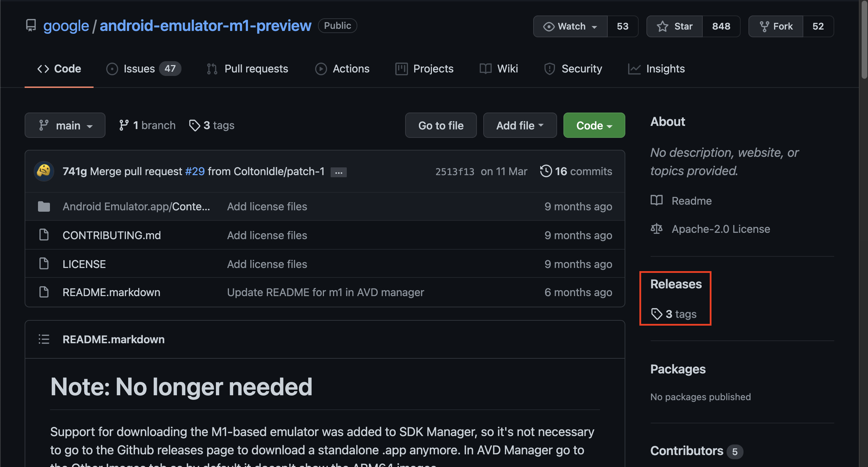Open the Wiki tab

(x=499, y=69)
